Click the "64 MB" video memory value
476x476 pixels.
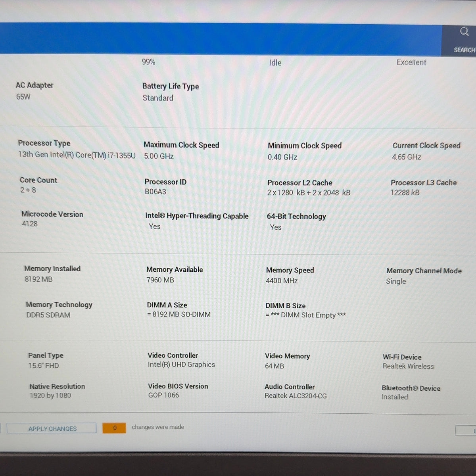point(274,366)
